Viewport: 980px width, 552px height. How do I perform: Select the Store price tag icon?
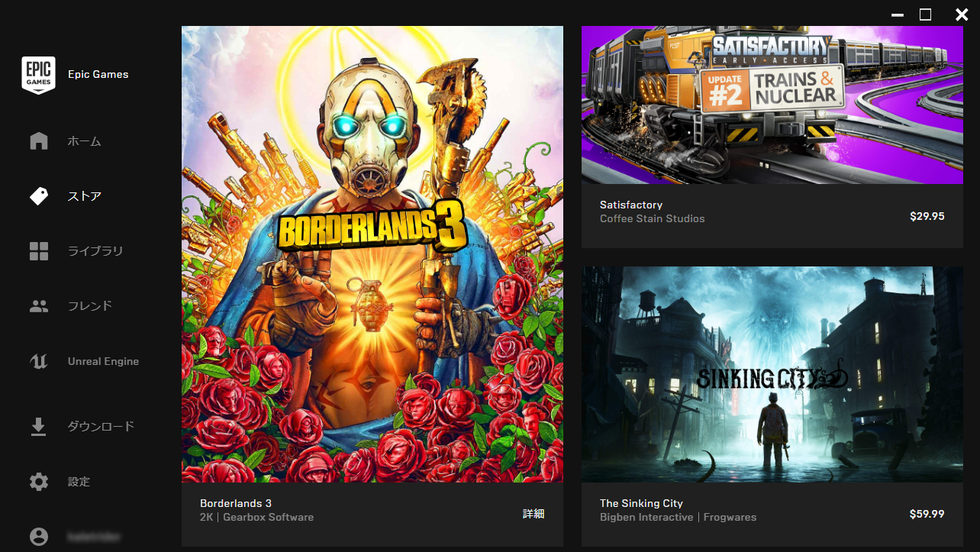tap(38, 196)
